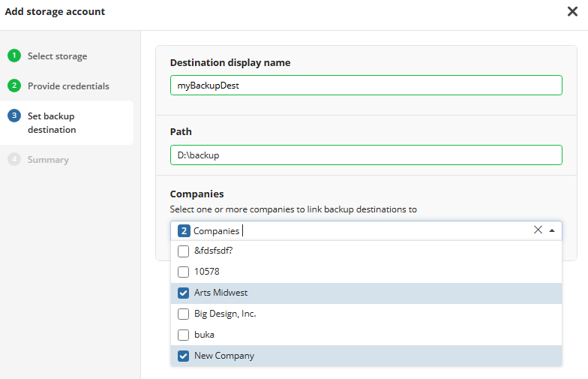Click the blue 2 selected-count badge
This screenshot has width=588, height=379.
point(184,231)
